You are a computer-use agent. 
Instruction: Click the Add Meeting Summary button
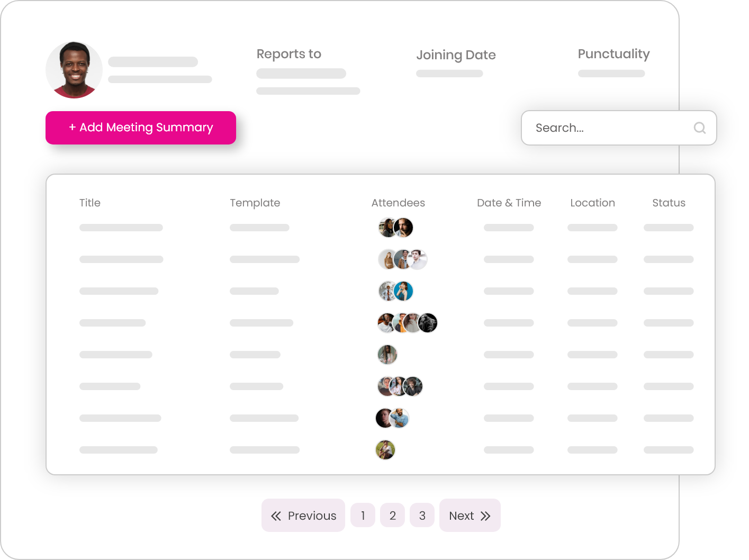click(x=141, y=128)
